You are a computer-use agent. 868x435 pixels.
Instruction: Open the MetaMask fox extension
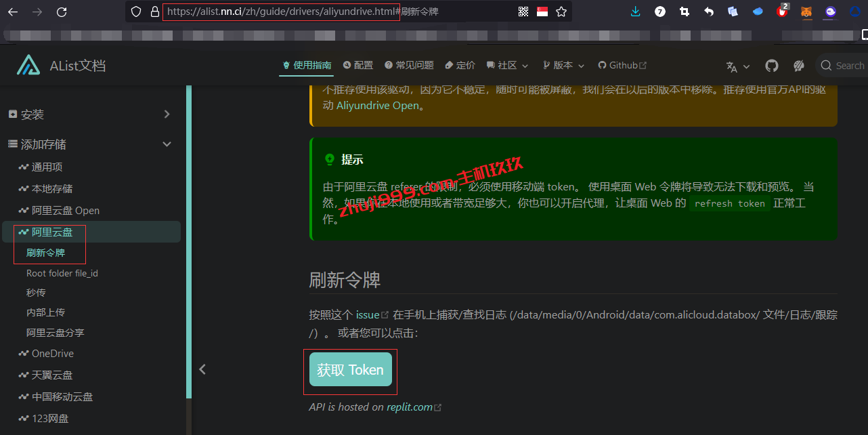(x=806, y=12)
